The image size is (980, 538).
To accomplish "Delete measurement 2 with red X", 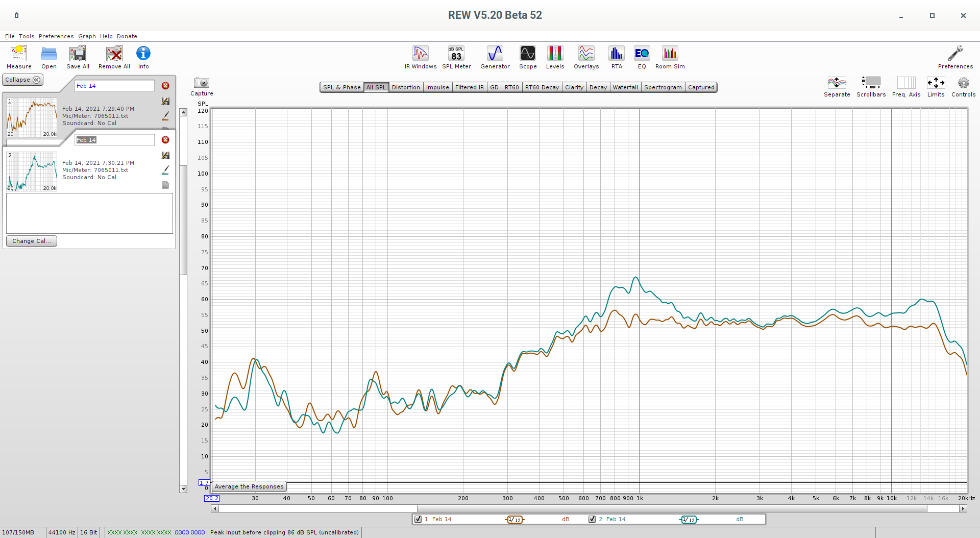I will [165, 140].
